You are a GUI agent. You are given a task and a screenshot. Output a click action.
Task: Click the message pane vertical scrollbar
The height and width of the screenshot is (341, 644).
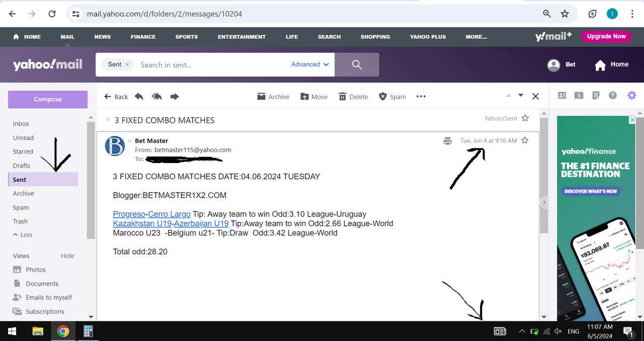[543, 176]
